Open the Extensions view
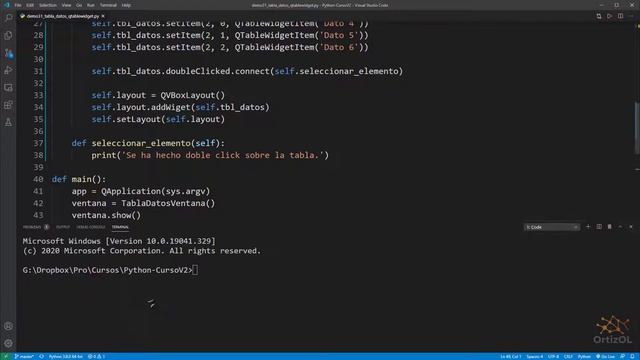 click(x=8, y=105)
